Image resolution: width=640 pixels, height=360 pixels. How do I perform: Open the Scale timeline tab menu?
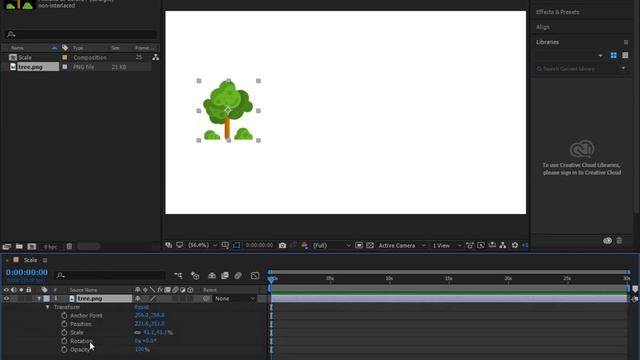45,260
